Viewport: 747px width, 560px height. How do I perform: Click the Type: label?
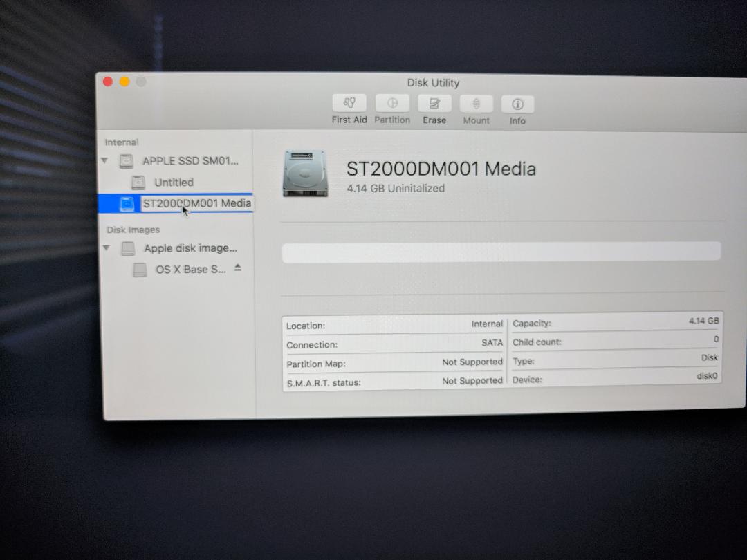pos(524,362)
